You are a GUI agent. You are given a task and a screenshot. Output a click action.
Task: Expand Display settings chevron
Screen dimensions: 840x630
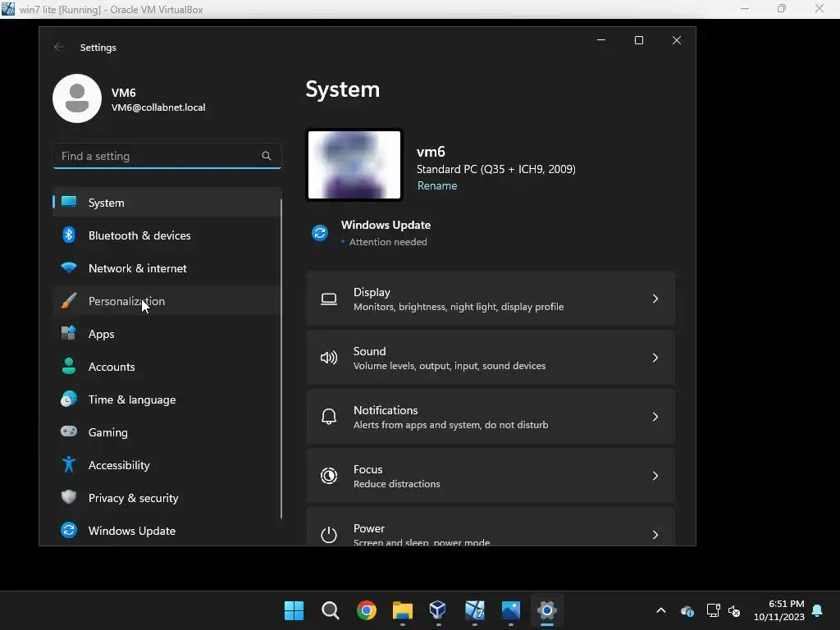pyautogui.click(x=655, y=299)
